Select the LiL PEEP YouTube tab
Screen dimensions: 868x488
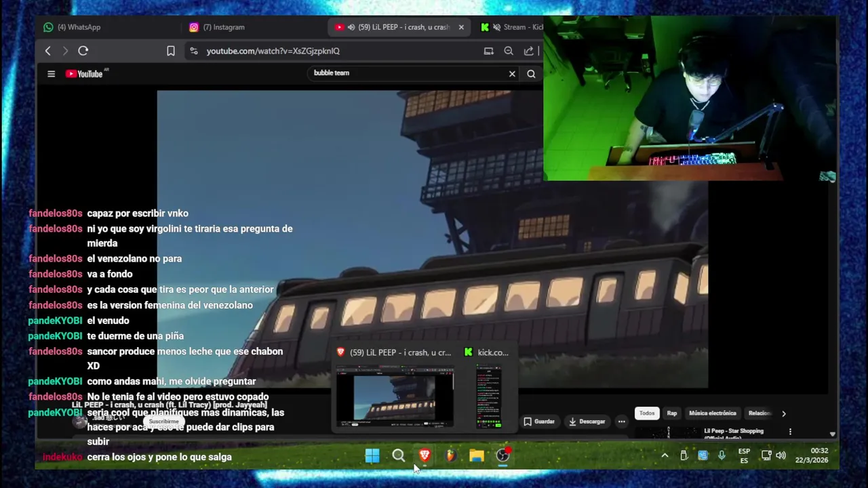[x=400, y=27]
